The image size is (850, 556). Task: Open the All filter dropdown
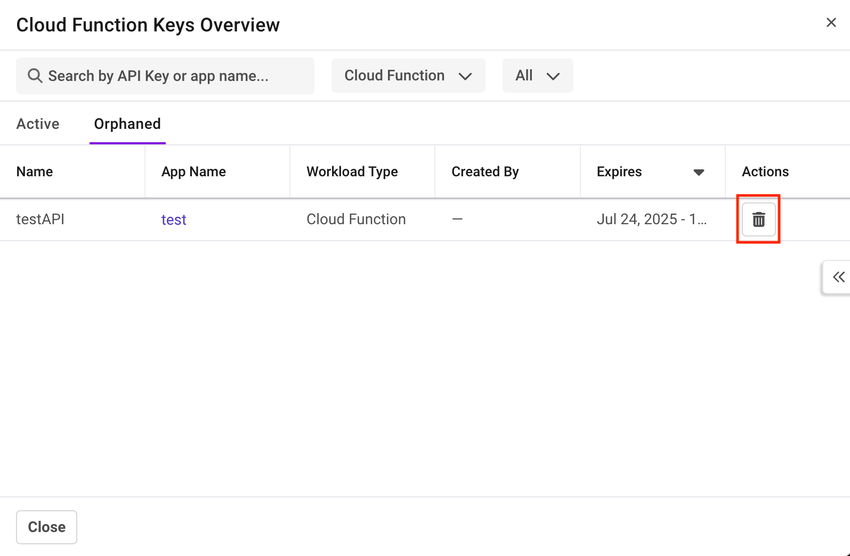coord(537,76)
